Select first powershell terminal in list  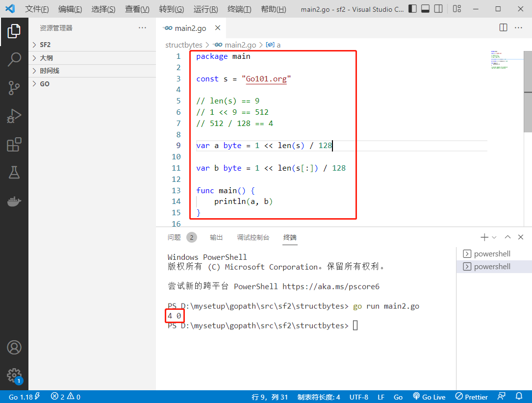(x=494, y=254)
